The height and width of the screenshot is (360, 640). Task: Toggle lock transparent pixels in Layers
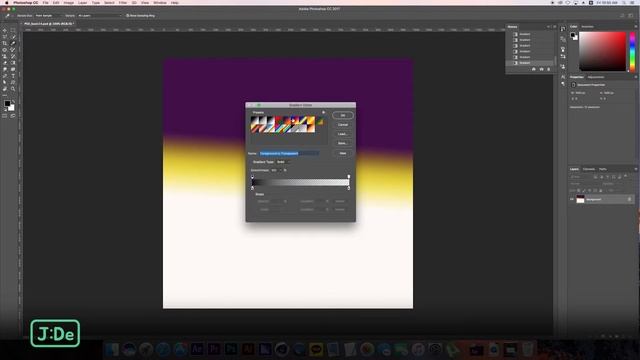click(579, 191)
